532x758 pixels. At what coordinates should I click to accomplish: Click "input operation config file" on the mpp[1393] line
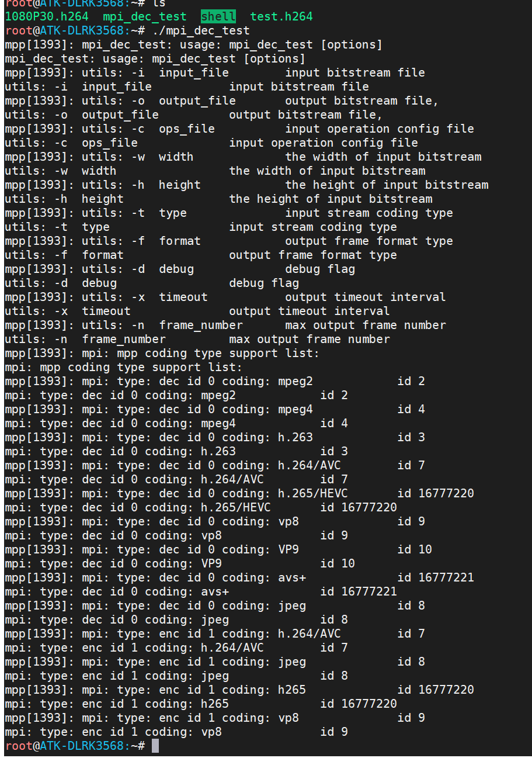point(379,129)
